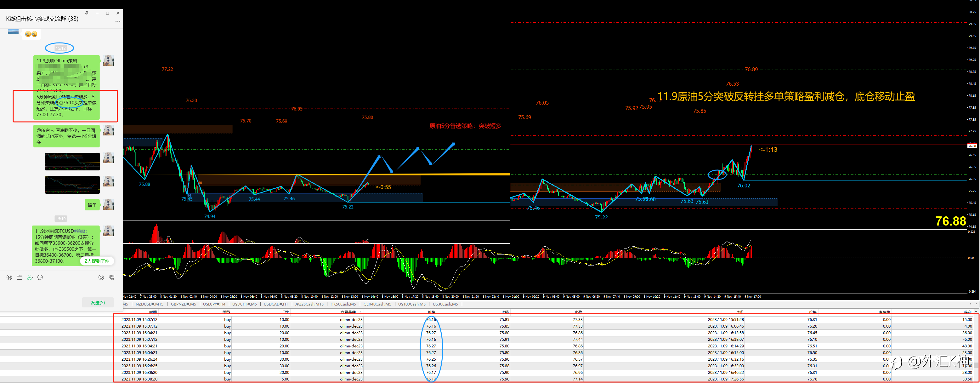Switch to the NZDUSD#,M15 chart tab

coord(150,304)
